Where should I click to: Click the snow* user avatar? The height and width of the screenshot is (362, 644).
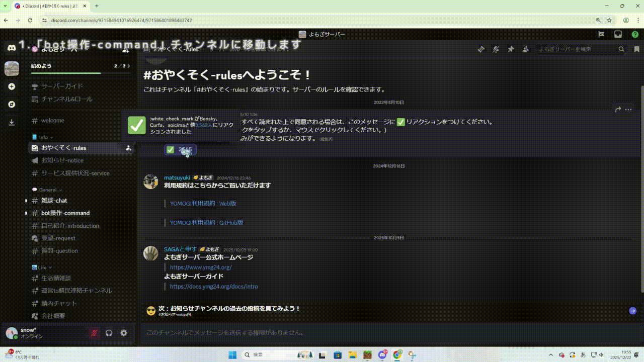click(x=11, y=333)
